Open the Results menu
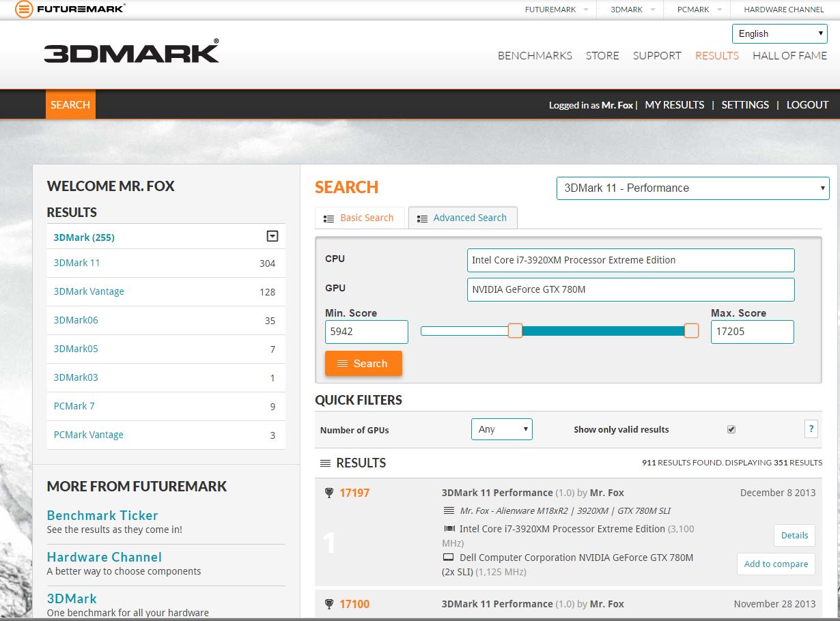 pos(717,56)
